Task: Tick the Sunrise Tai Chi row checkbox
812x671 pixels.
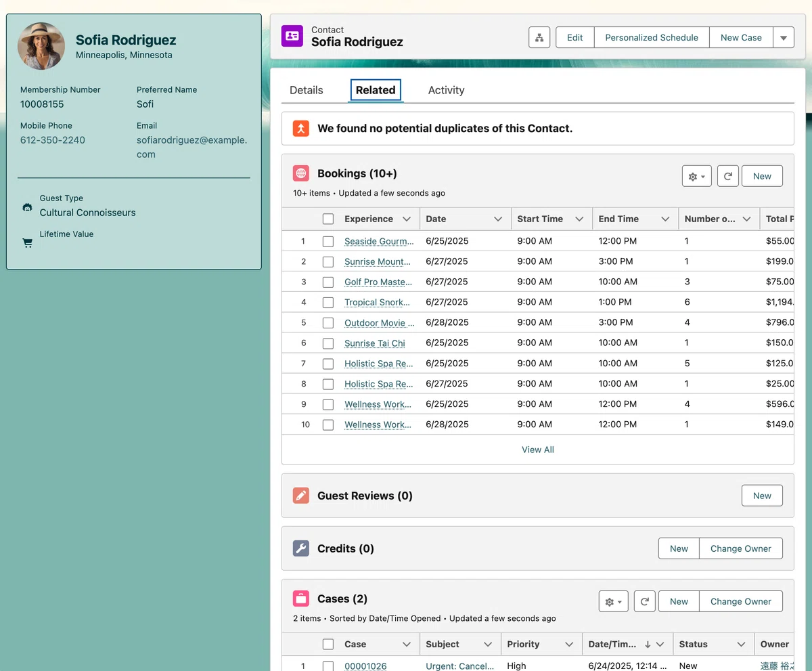Action: [328, 343]
